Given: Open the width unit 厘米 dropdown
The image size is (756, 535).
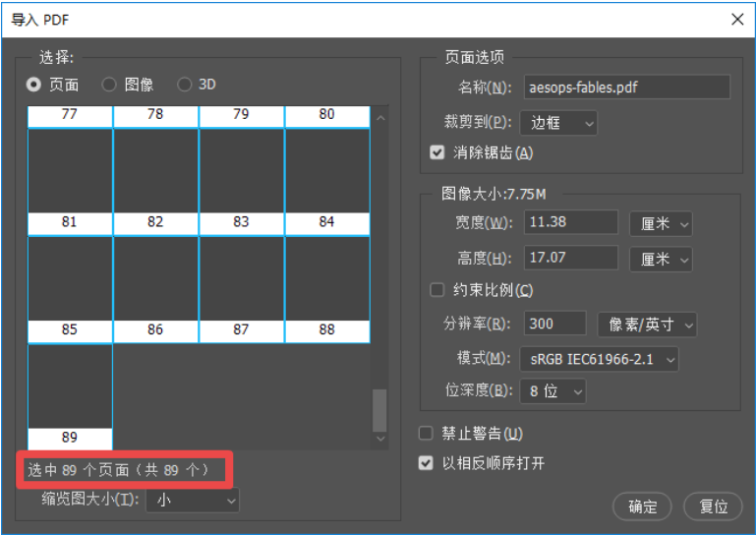Looking at the screenshot, I should (661, 224).
